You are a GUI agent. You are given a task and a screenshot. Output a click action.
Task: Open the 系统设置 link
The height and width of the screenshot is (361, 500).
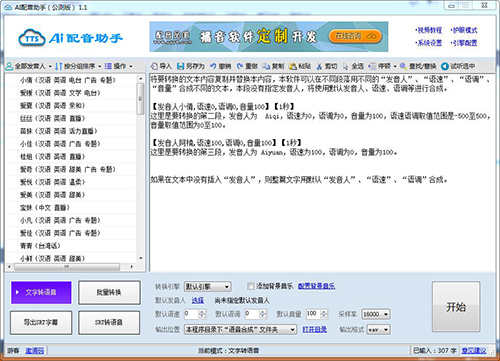429,43
